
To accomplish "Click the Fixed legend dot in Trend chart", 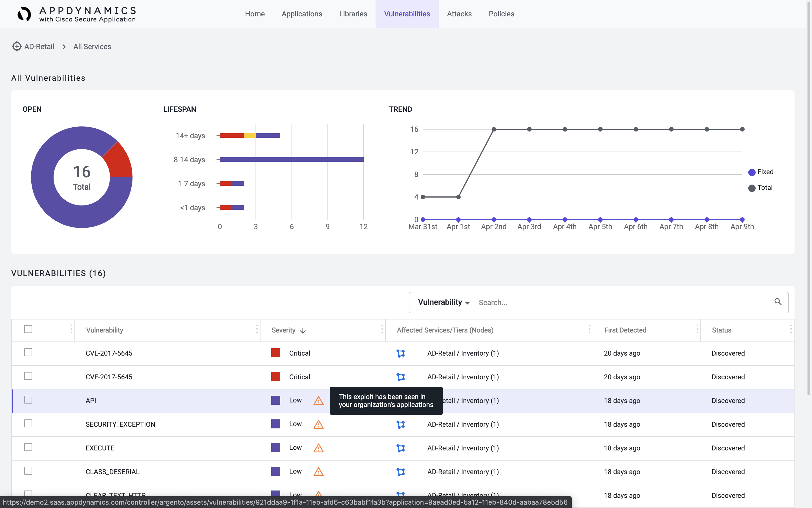I will (752, 172).
